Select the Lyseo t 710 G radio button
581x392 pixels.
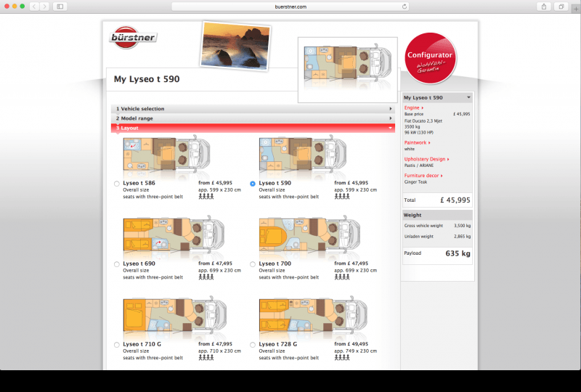pyautogui.click(x=117, y=345)
